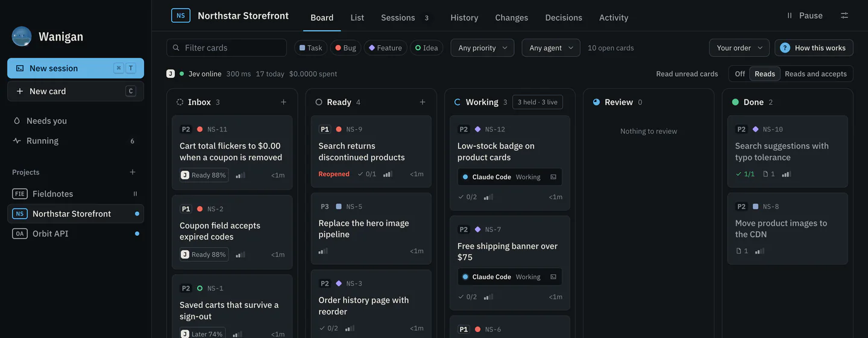Open the Wanigan workspace avatar
Screen dimensions: 868x338
point(22,36)
